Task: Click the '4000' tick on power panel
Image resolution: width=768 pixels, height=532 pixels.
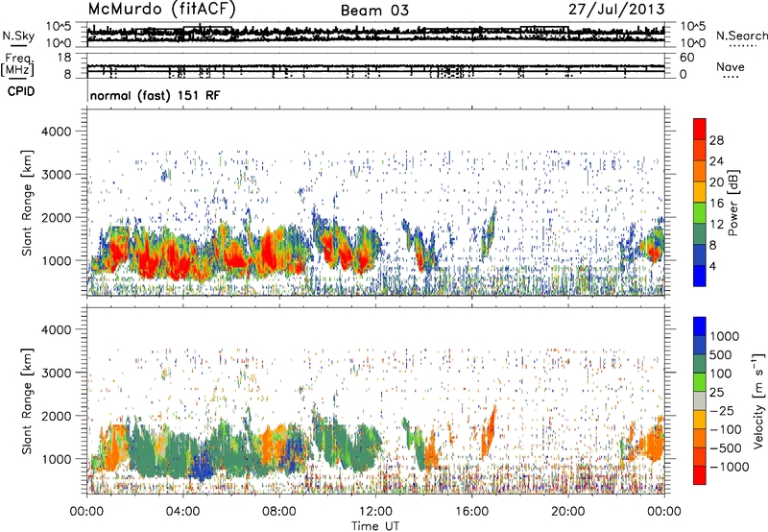Action: (x=56, y=132)
